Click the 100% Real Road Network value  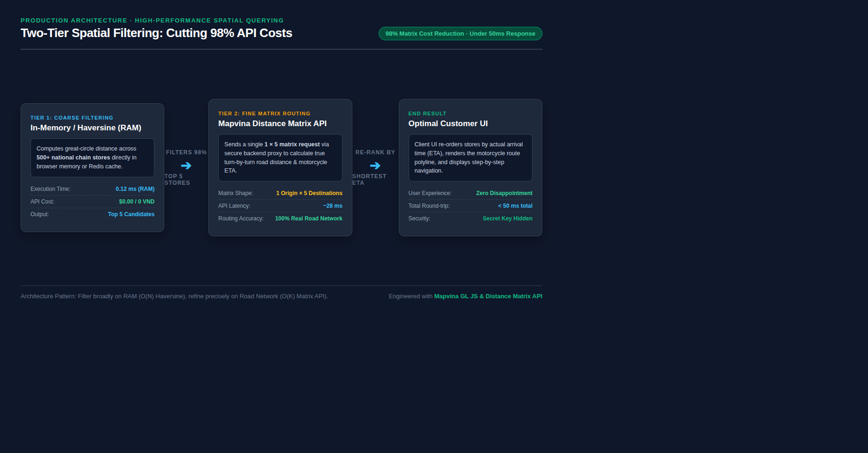tap(309, 219)
